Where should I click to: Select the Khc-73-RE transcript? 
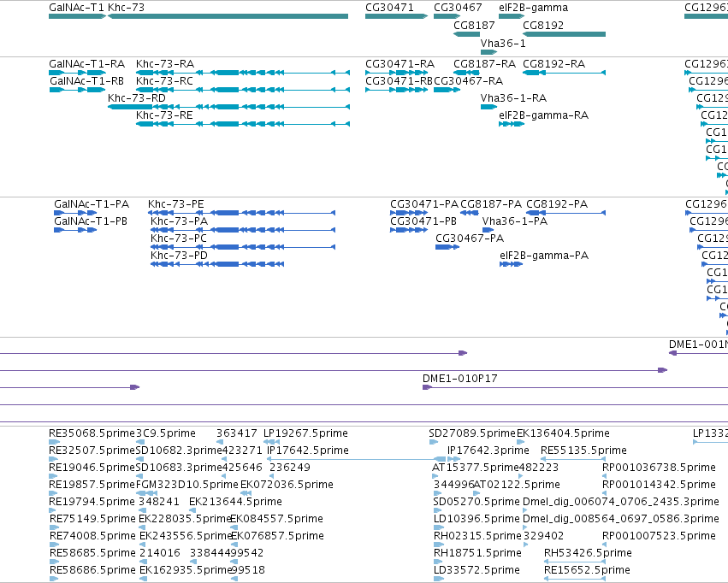[243, 124]
